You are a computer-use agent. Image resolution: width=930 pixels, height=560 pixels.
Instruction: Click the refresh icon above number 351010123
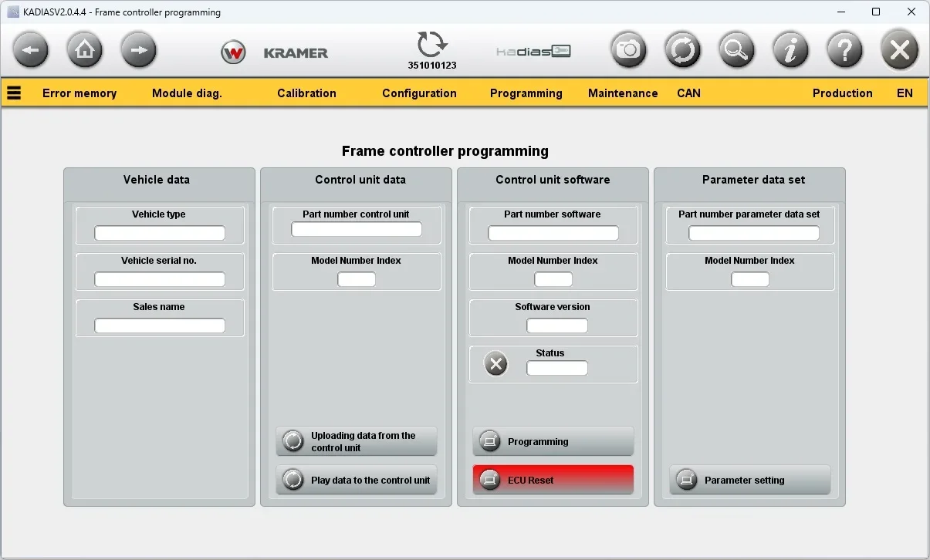(432, 45)
